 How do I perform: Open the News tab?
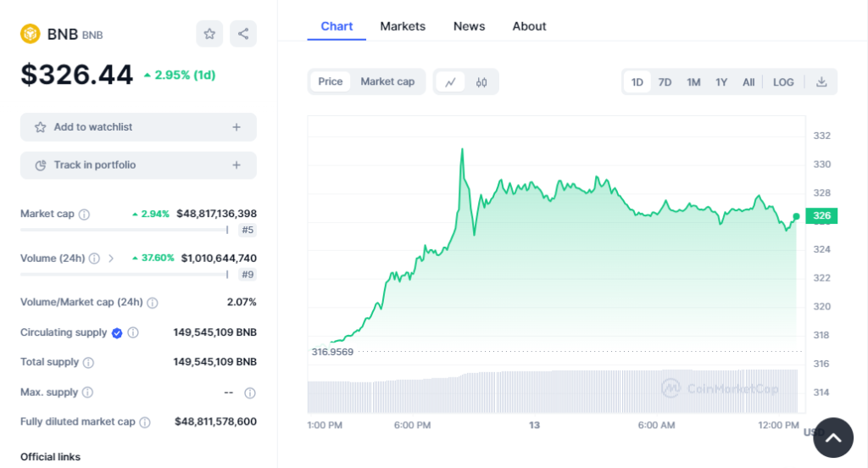(469, 26)
